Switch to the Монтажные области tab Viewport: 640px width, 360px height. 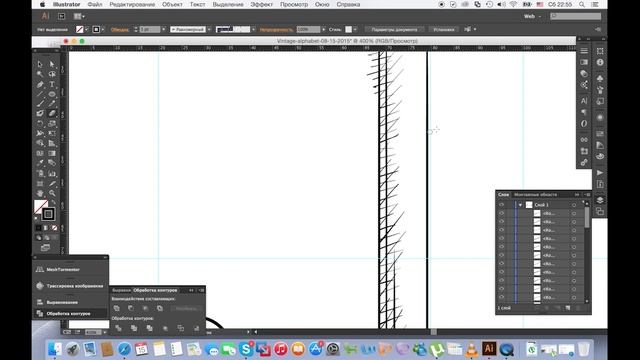click(x=536, y=195)
